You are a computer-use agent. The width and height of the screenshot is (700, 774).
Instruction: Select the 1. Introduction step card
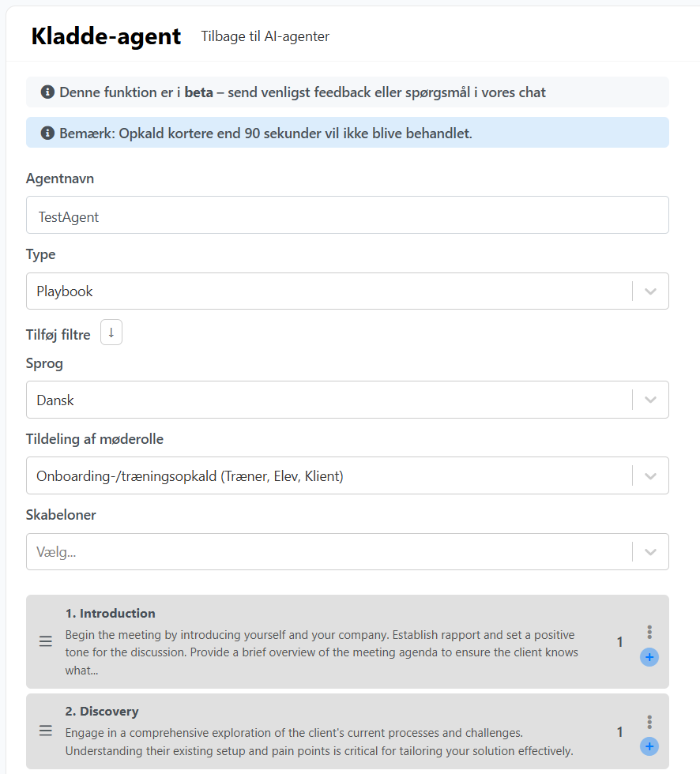click(x=348, y=641)
